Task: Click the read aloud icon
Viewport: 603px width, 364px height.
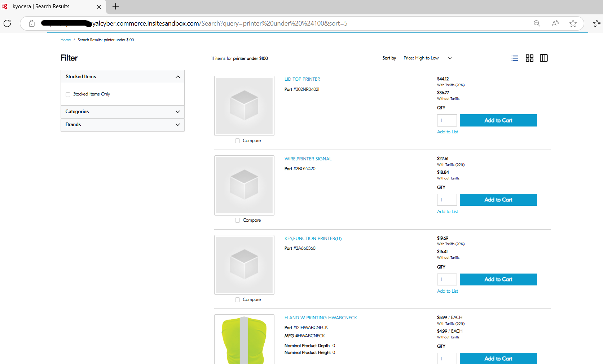Action: coord(555,23)
